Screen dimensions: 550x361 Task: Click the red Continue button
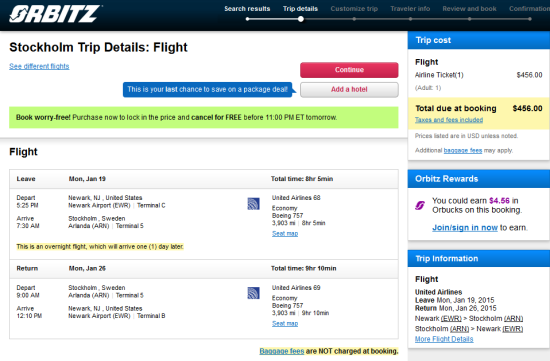[349, 70]
